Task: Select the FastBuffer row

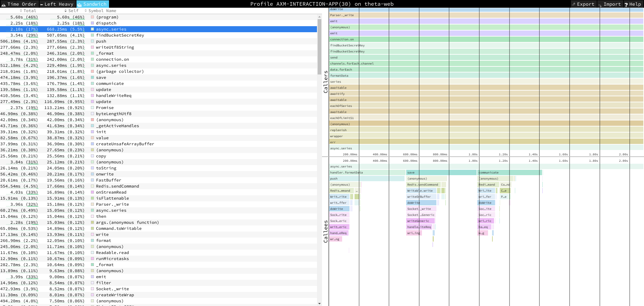Action: (x=158, y=180)
